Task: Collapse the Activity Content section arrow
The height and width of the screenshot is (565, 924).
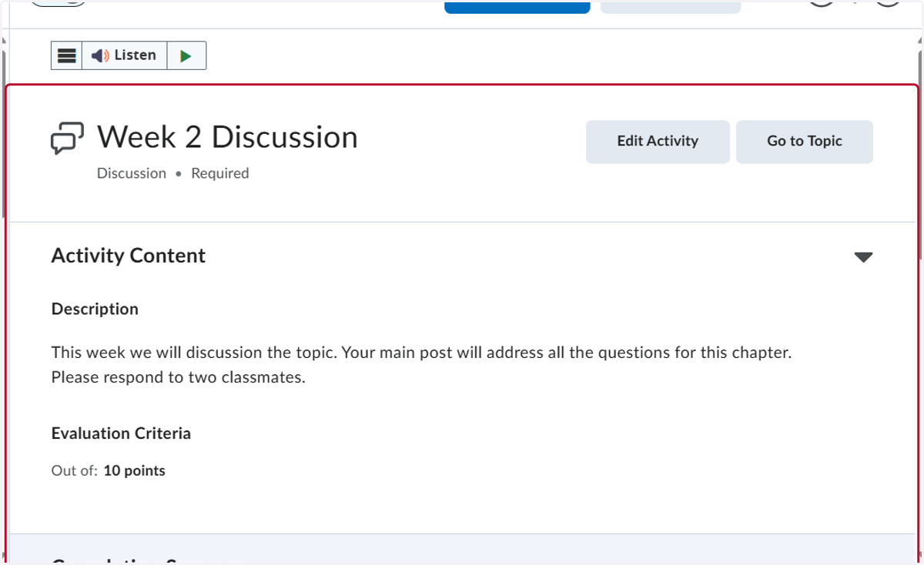Action: (863, 257)
